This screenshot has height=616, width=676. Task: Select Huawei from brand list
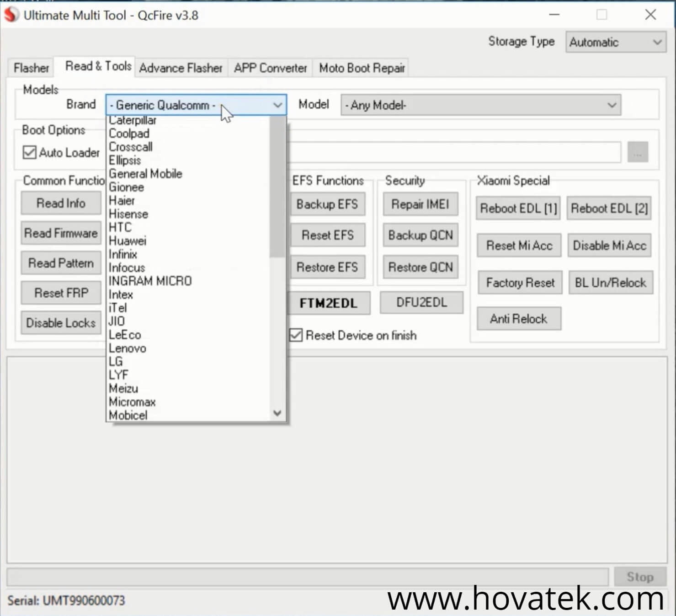(x=188, y=241)
